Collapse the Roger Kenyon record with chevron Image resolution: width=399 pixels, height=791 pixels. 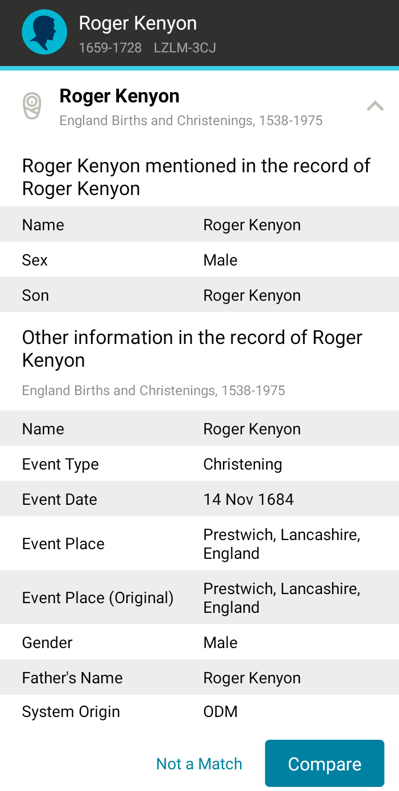pos(375,106)
